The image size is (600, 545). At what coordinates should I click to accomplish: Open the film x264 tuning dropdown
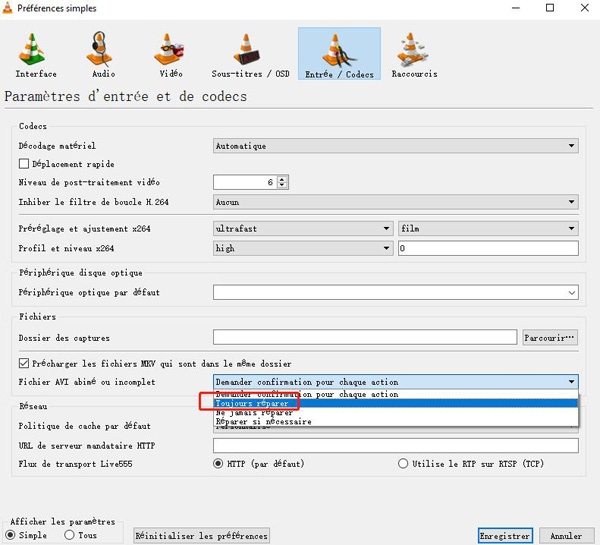coord(488,228)
